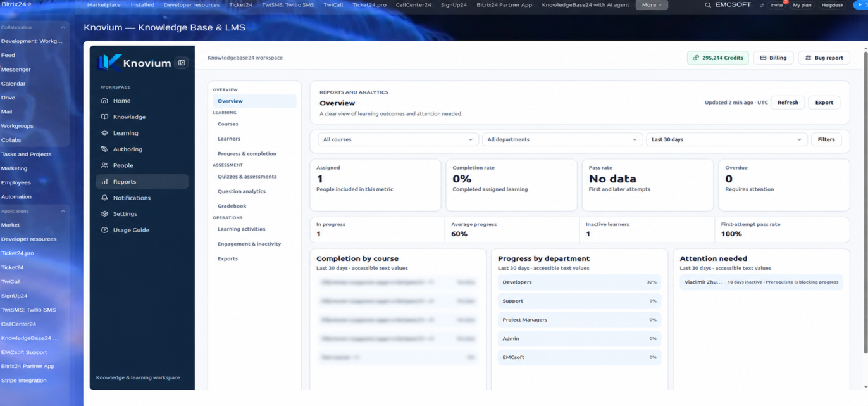Open Tasks and Projects in sidebar
This screenshot has width=868, height=406.
coord(27,154)
